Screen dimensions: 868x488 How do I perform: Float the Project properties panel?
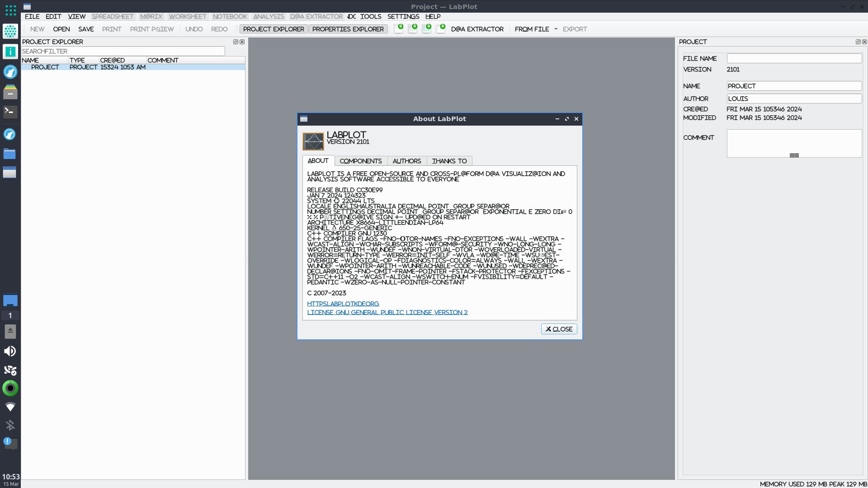(858, 42)
